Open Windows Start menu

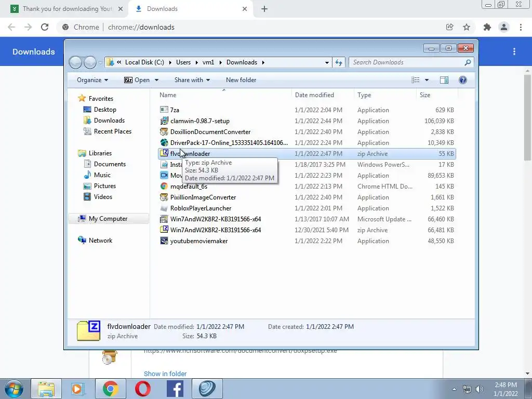[14, 389]
